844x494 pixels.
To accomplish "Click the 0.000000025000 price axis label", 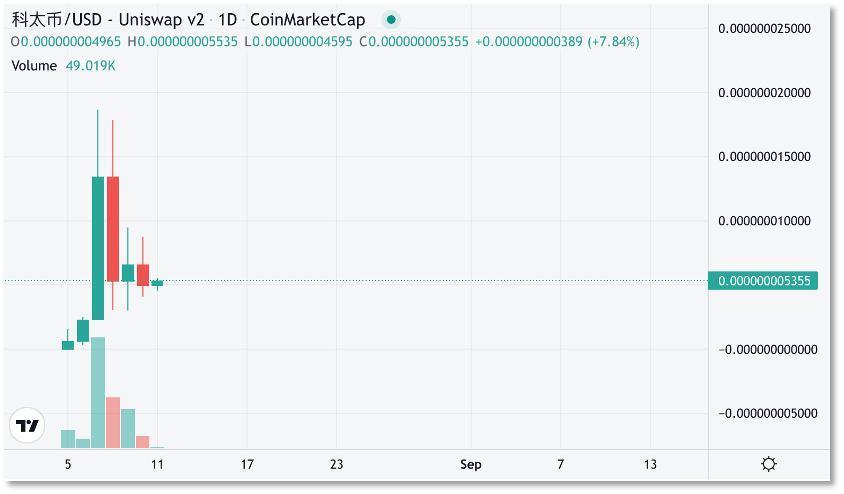I will coord(764,29).
